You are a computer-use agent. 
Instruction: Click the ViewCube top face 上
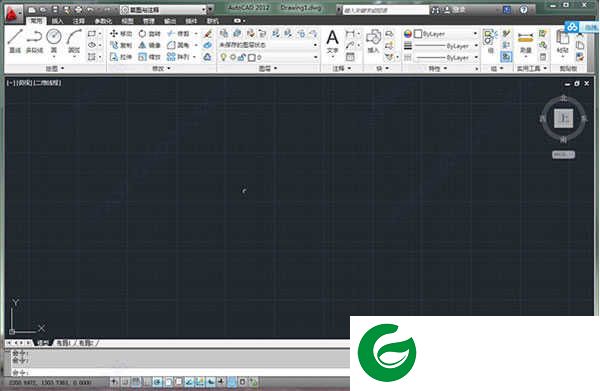564,118
